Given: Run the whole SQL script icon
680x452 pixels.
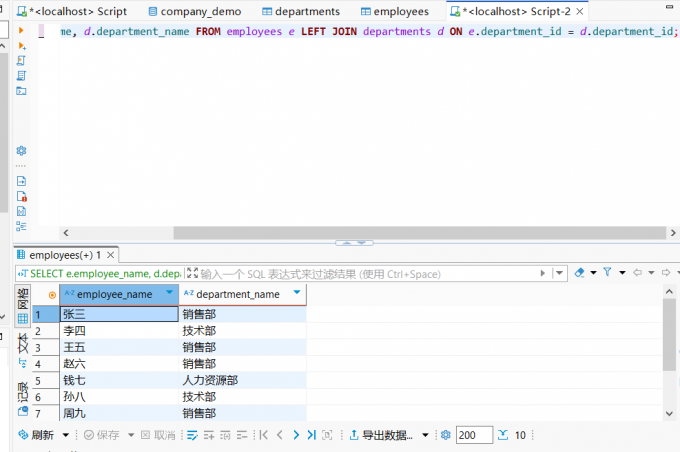Looking at the screenshot, I should 21,61.
